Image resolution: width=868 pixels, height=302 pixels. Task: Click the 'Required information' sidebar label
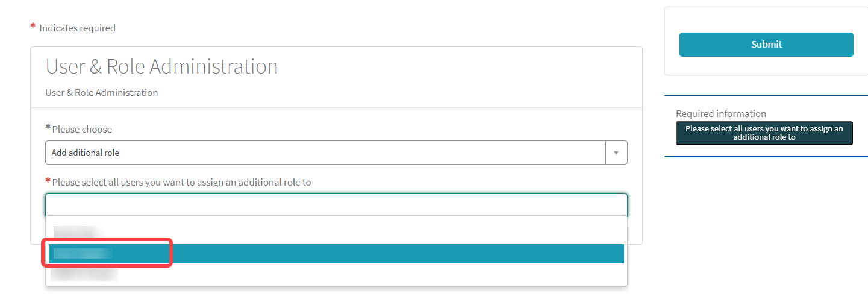click(720, 113)
